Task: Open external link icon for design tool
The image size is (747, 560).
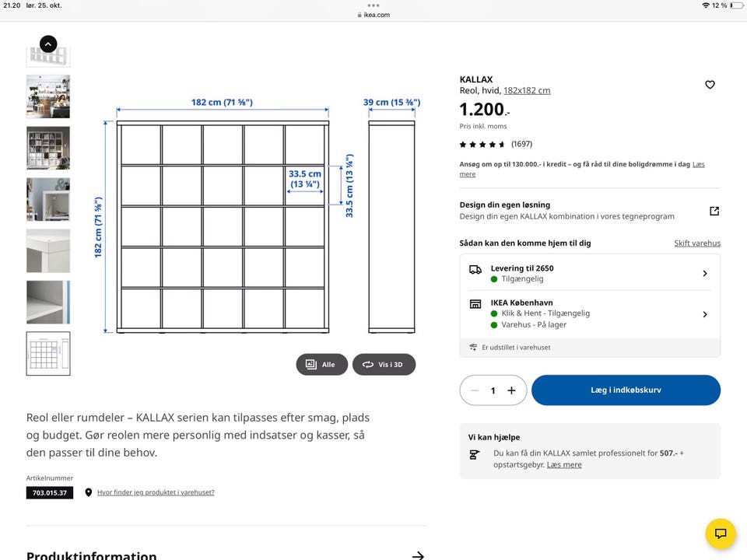Action: [x=714, y=211]
